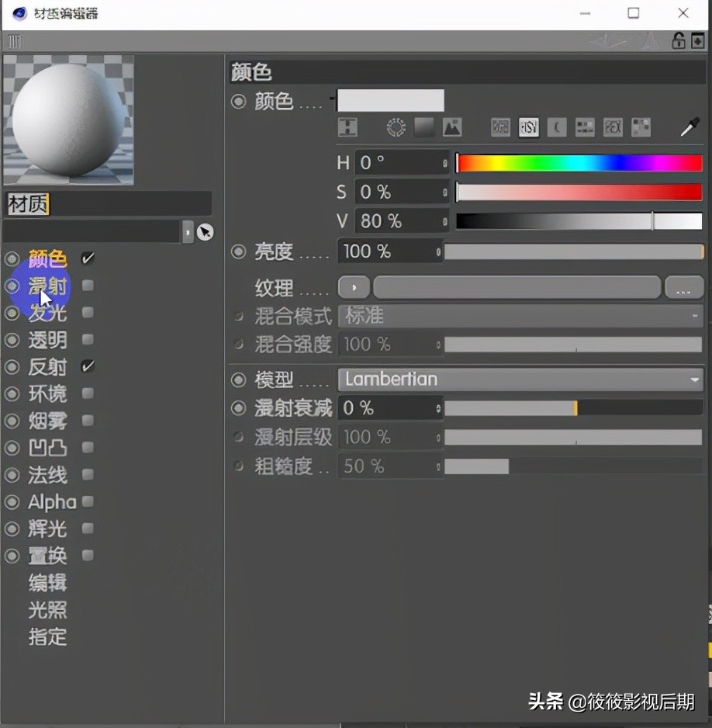Open the image color picker mode
Image resolution: width=712 pixels, height=728 pixels.
point(452,127)
